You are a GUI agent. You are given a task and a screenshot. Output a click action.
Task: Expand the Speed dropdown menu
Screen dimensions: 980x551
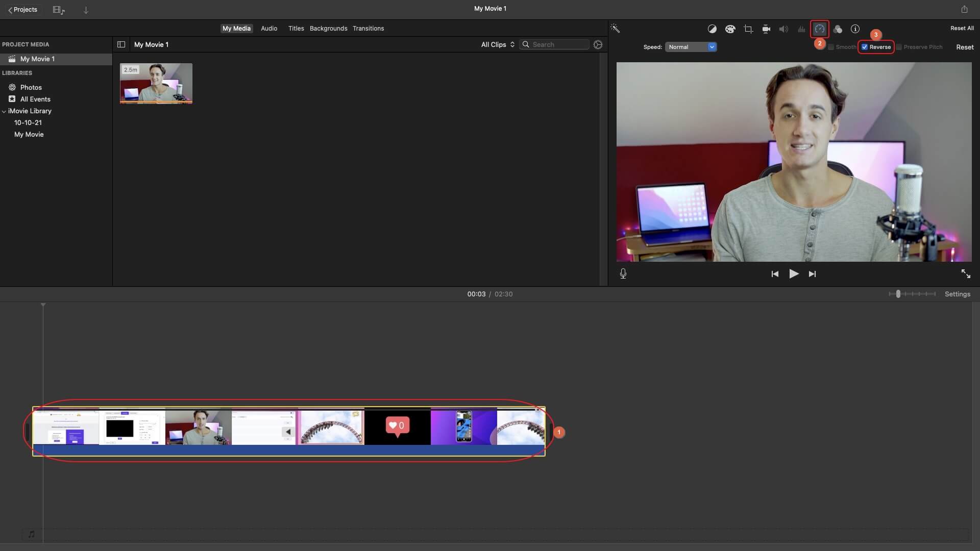click(x=711, y=47)
